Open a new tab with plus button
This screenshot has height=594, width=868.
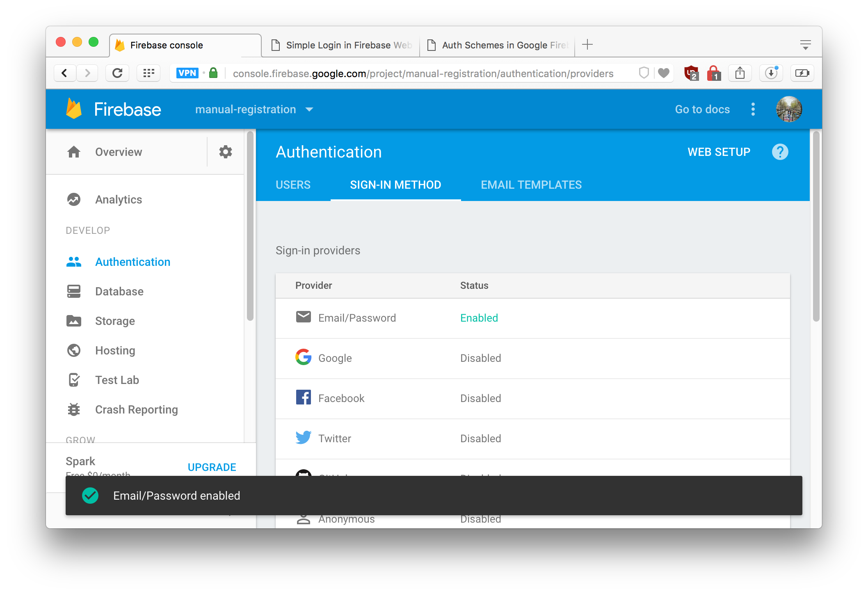(587, 44)
